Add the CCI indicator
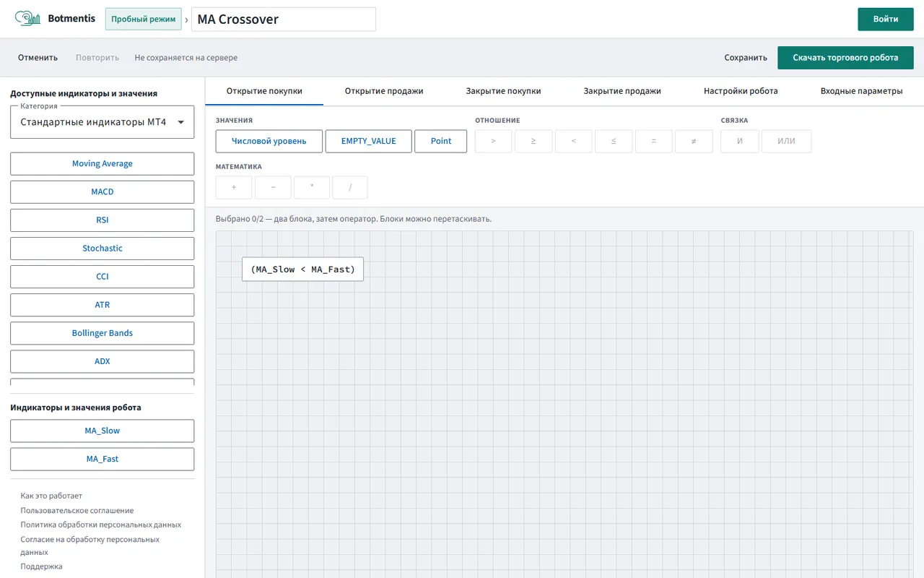Screen dimensions: 924x578 103,276
